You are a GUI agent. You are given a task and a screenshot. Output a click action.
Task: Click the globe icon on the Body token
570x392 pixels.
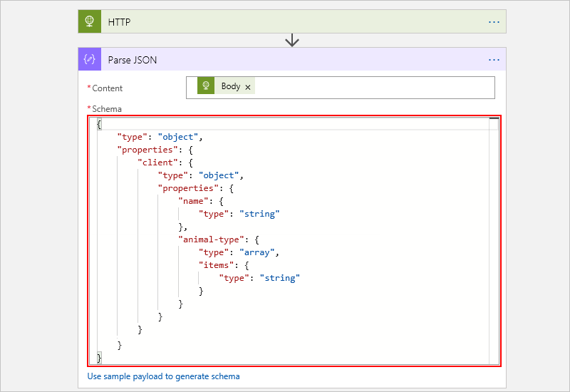[206, 87]
